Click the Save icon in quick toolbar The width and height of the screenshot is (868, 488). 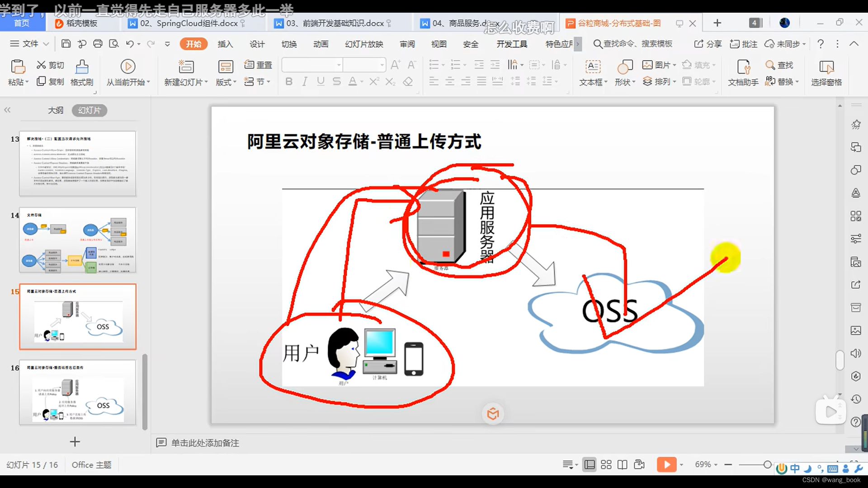click(66, 44)
